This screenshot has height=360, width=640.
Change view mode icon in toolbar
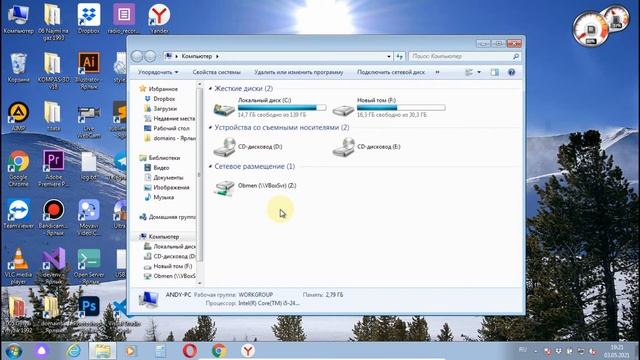pyautogui.click(x=469, y=72)
